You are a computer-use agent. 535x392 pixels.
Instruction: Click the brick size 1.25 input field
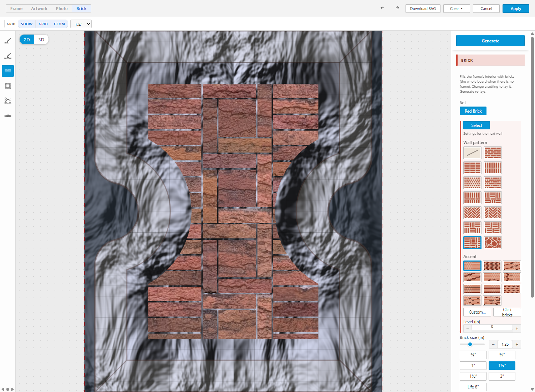point(505,344)
